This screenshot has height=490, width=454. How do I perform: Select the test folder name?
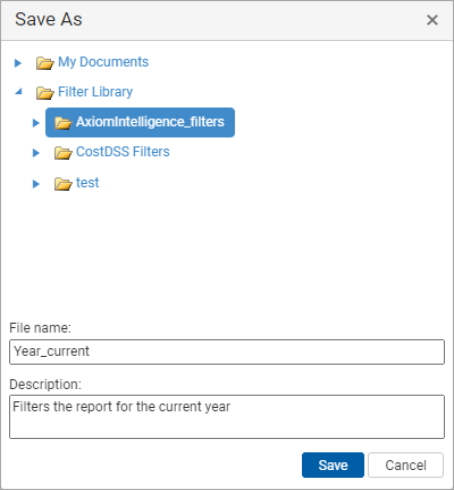pos(87,183)
